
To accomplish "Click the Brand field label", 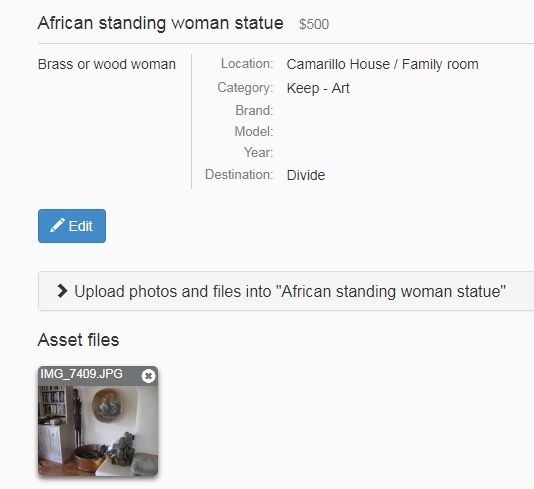I will (254, 110).
